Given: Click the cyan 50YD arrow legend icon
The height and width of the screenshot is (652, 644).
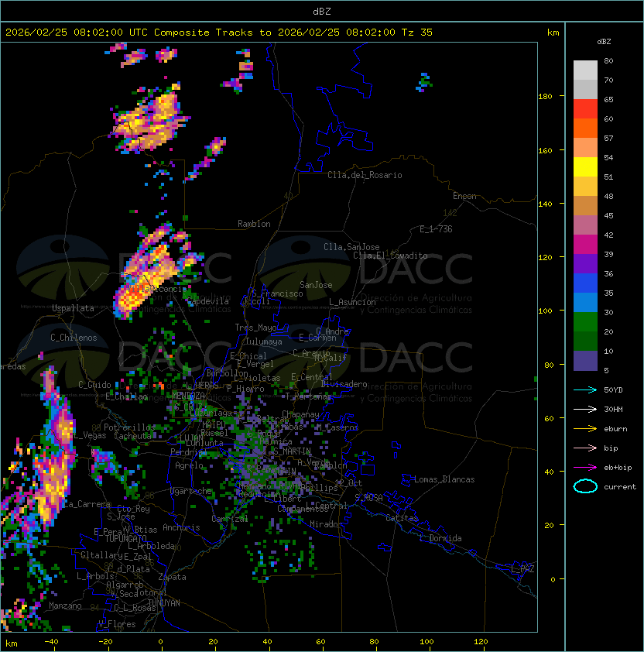Looking at the screenshot, I should pos(585,389).
